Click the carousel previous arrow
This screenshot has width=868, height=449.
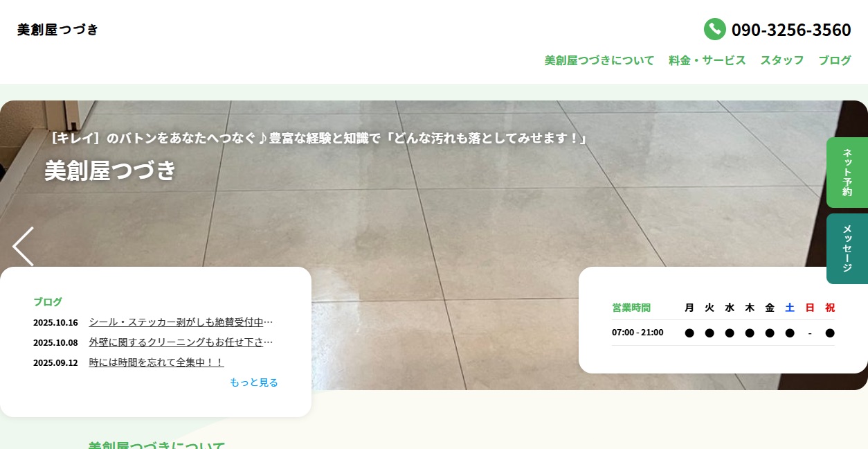[22, 246]
